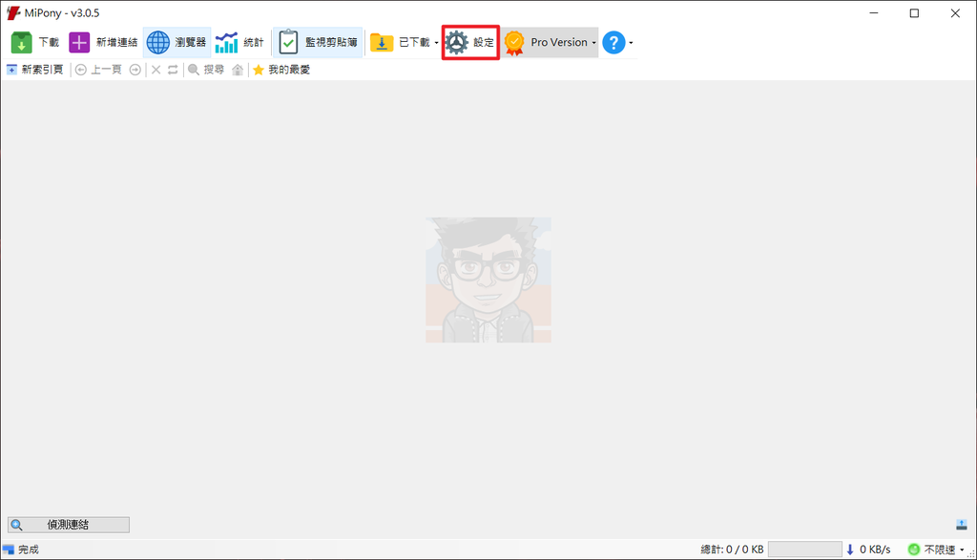
Task: Go to the home page icon
Action: coord(238,70)
